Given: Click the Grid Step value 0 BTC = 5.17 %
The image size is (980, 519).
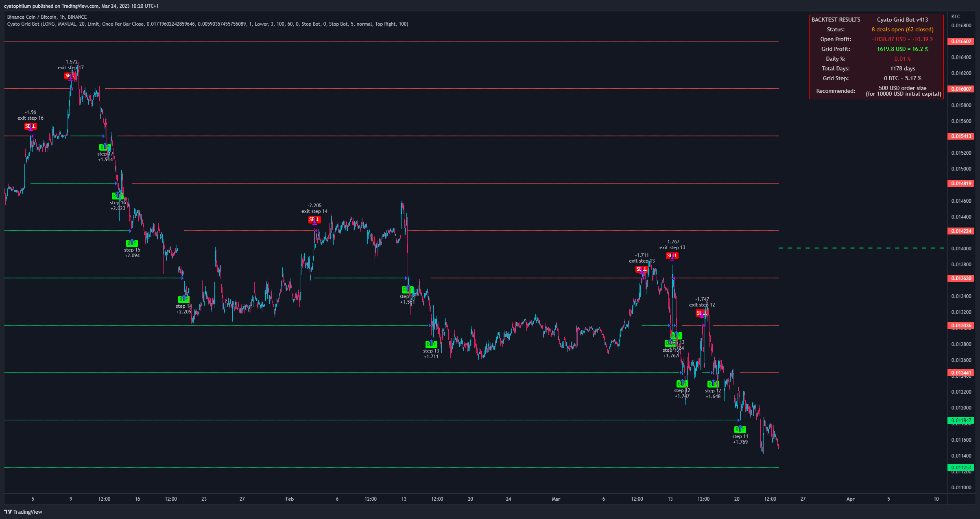Looking at the screenshot, I should pyautogui.click(x=902, y=79).
